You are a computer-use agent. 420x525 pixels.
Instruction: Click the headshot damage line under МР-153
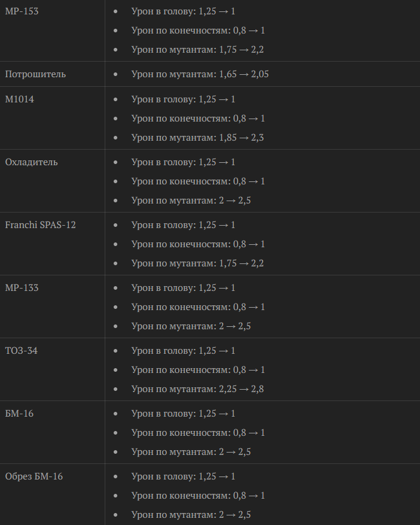point(183,11)
